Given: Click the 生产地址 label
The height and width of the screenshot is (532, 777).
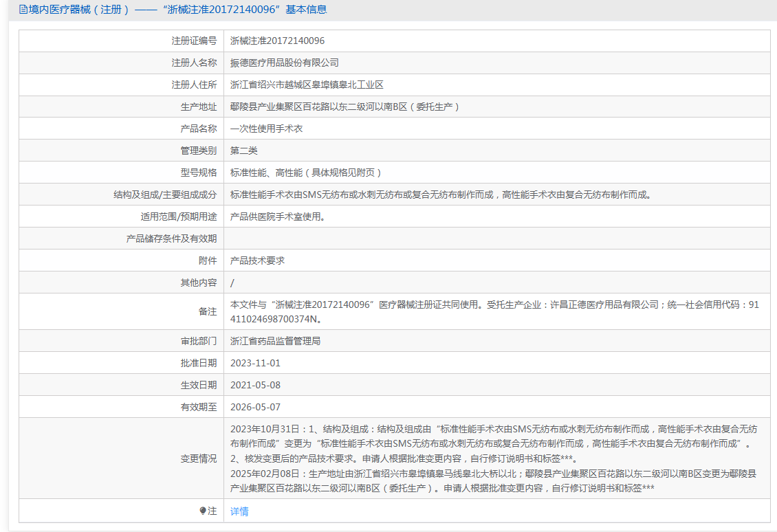Looking at the screenshot, I should coord(199,107).
